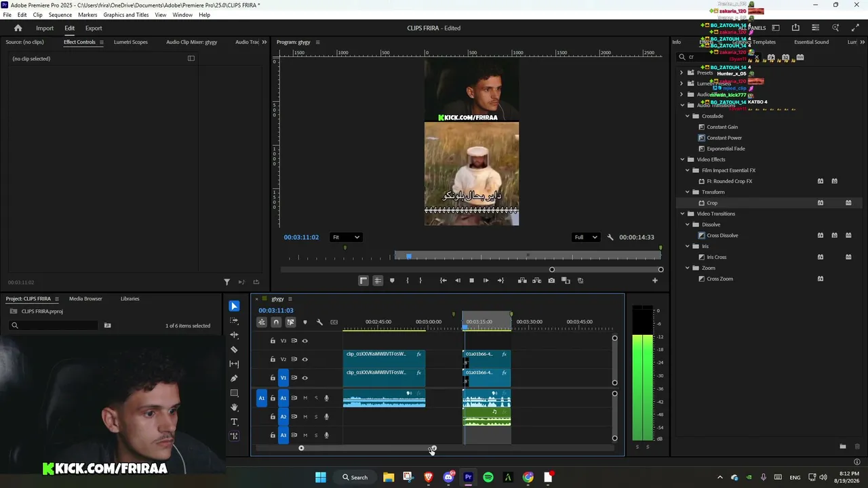Viewport: 868px width, 488px height.
Task: Select the Track Select Forward tool
Action: 234,321
